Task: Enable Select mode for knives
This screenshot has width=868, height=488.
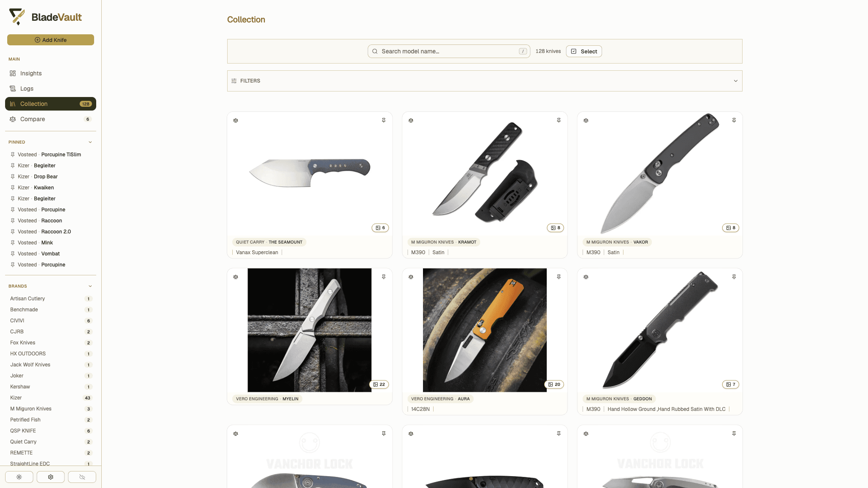Action: (x=584, y=51)
